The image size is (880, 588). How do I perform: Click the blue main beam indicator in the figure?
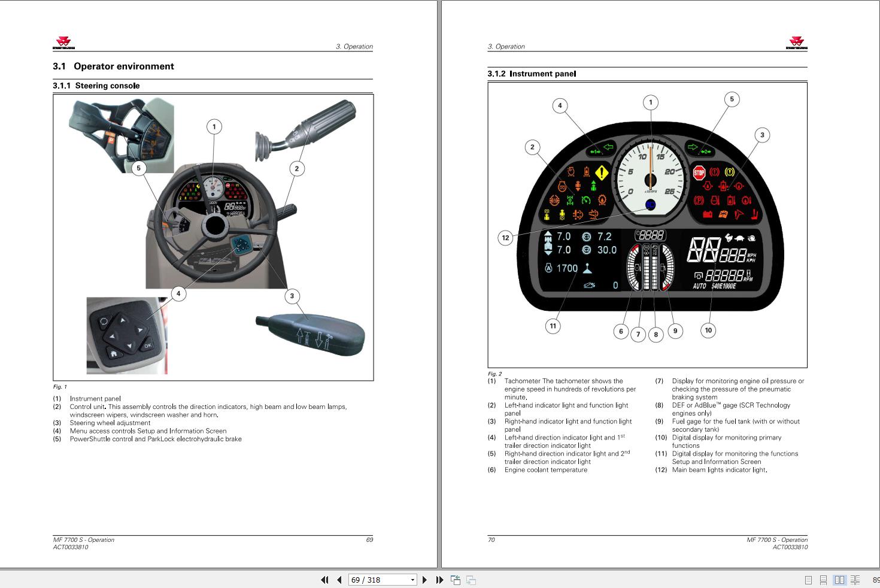click(x=651, y=205)
